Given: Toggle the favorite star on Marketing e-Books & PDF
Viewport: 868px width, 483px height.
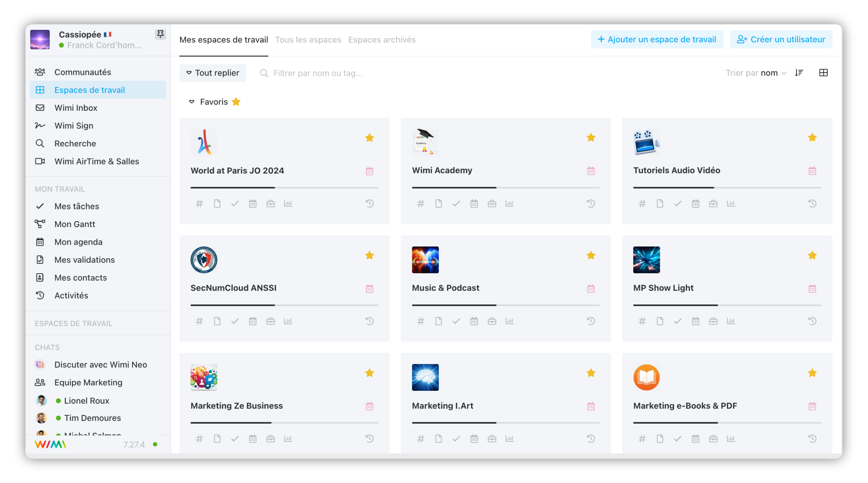Looking at the screenshot, I should 812,373.
